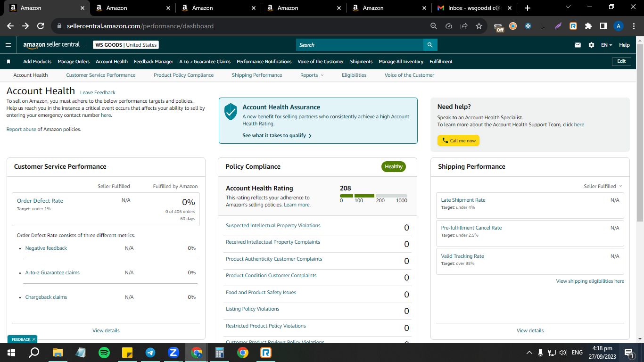
Task: Open the Seller Central settings gear
Action: [x=591, y=45]
